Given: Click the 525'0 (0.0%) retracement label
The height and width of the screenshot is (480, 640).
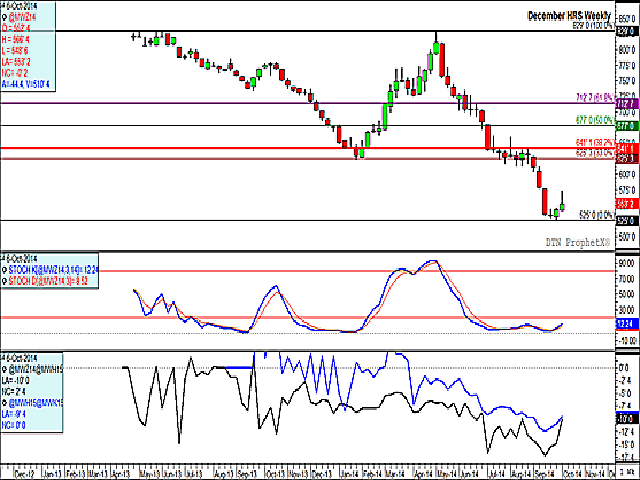Looking at the screenshot, I should click(x=597, y=215).
